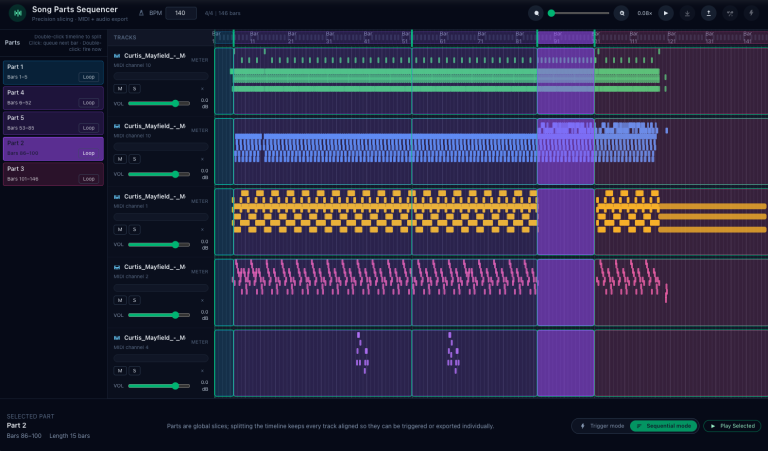Toggle Loop for Part 1
This screenshot has width=768, height=451.
(x=89, y=77)
